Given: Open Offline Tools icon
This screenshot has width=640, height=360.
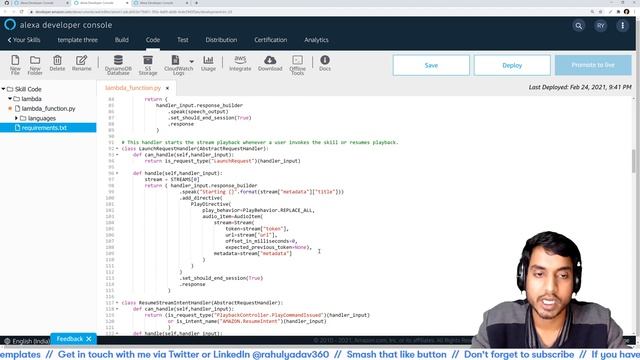Looking at the screenshot, I should point(298,64).
